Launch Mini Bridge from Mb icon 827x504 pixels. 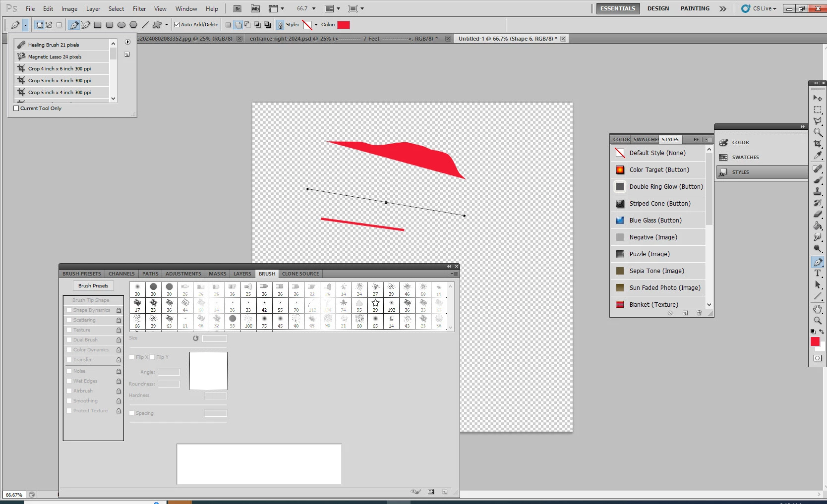(255, 8)
